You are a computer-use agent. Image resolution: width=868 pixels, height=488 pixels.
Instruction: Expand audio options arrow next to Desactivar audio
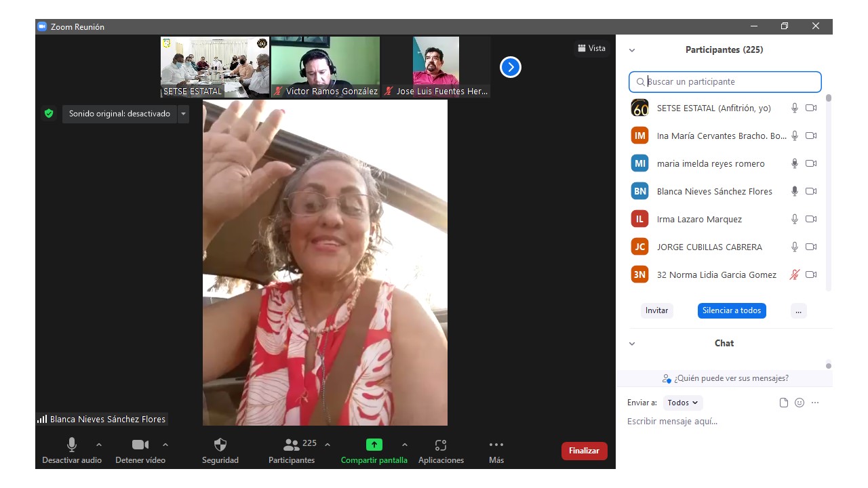[x=99, y=445]
